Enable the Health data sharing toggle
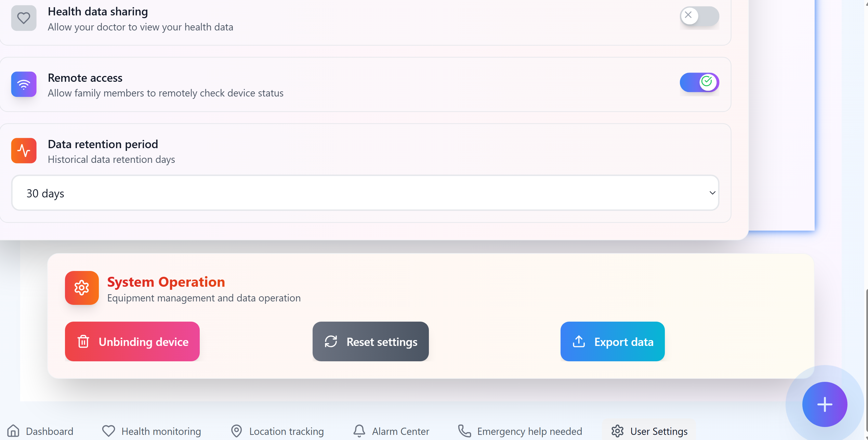 (x=699, y=16)
